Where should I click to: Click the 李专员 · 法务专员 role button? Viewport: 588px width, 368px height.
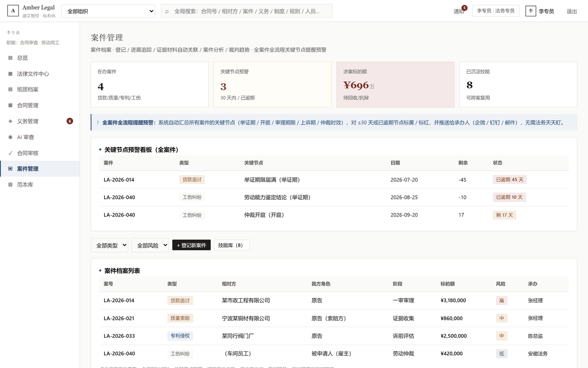[x=496, y=11]
